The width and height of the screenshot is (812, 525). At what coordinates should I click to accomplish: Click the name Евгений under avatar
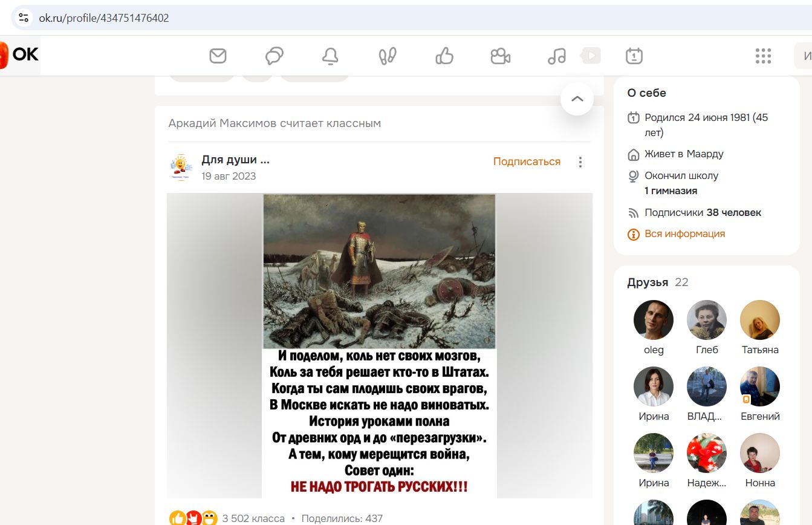tap(760, 417)
